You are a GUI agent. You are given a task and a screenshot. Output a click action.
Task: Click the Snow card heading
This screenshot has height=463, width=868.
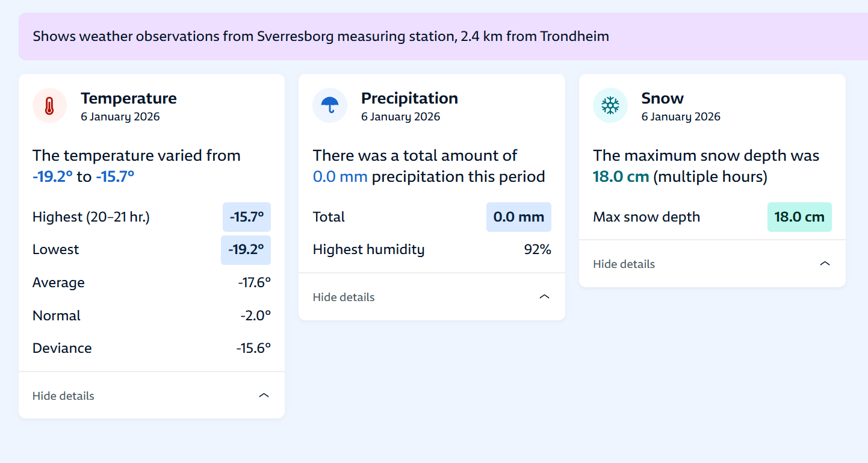click(x=662, y=98)
